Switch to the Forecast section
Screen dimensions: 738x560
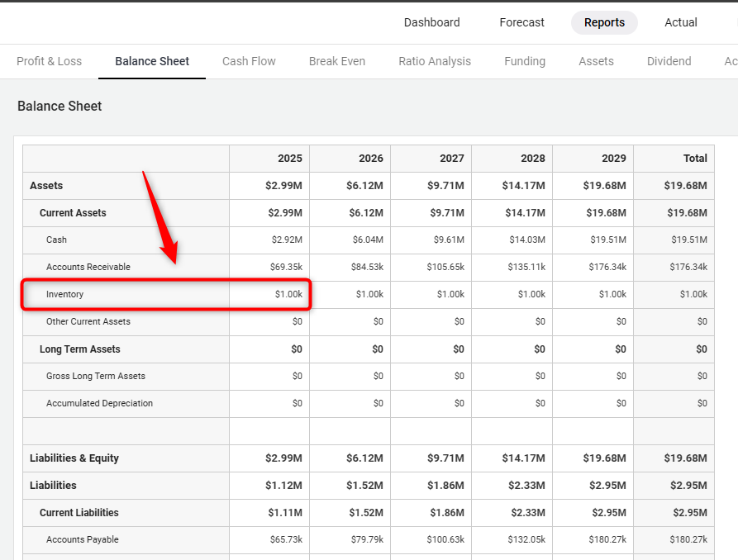point(521,22)
